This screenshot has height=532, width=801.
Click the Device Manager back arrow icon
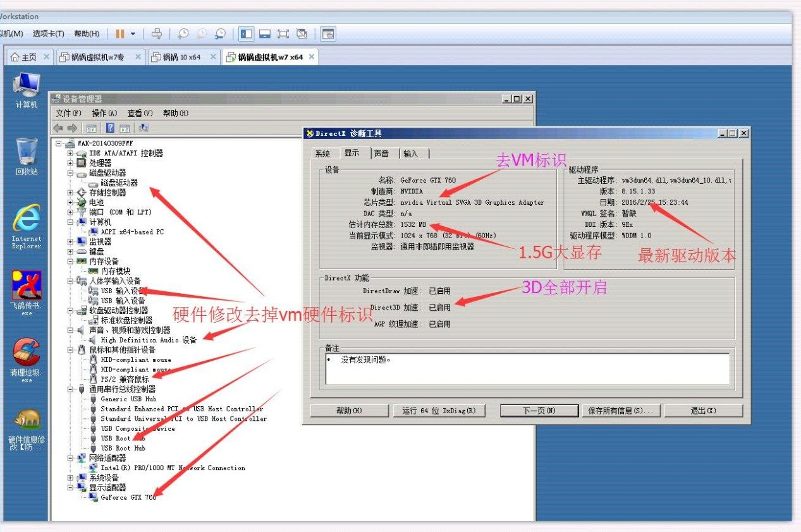click(58, 128)
